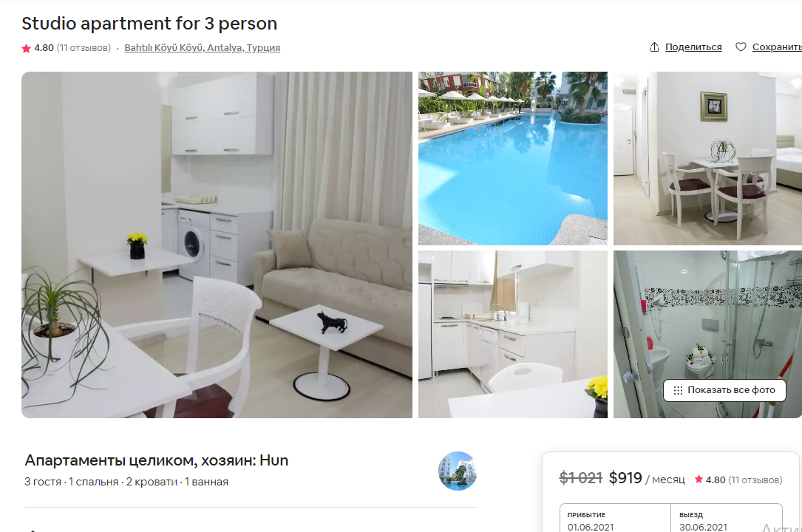The height and width of the screenshot is (532, 802).
Task: Show all photos with Показать все фото
Action: click(724, 390)
